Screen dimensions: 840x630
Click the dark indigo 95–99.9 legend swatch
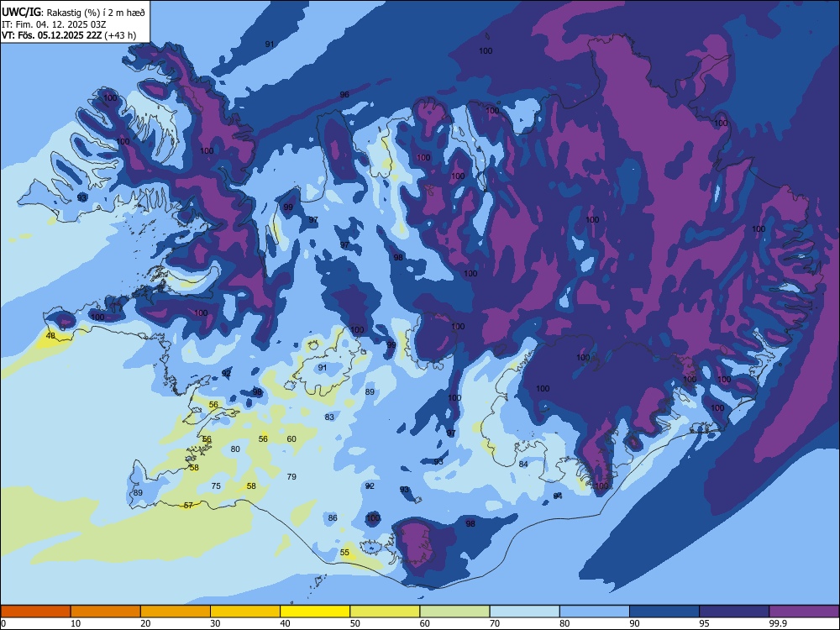click(x=734, y=612)
